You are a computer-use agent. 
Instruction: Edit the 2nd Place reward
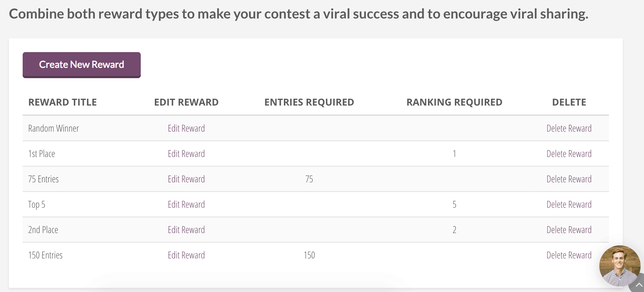(186, 230)
